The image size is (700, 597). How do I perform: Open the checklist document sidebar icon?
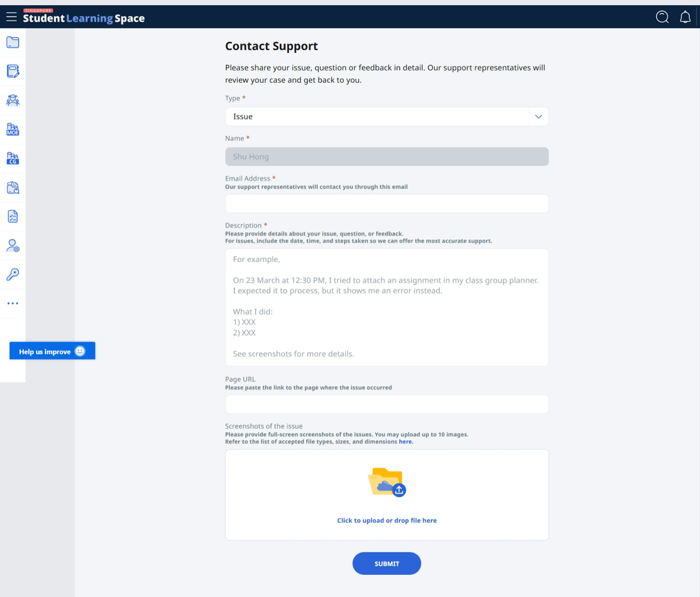[13, 217]
